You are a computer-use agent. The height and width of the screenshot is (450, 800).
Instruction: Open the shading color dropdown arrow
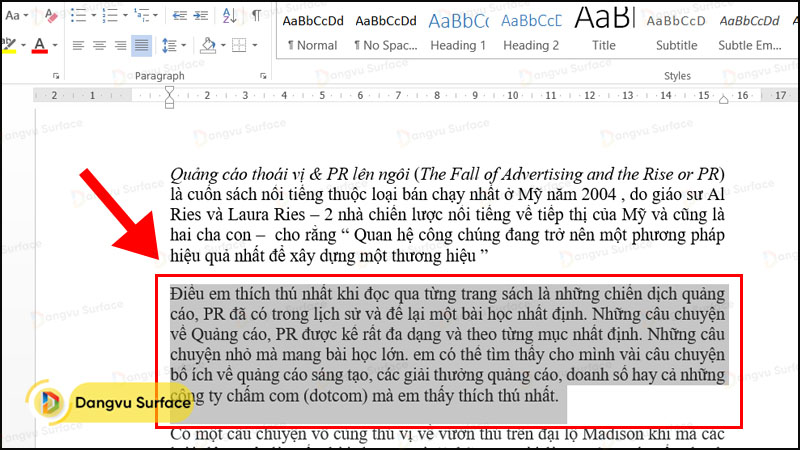[x=223, y=45]
